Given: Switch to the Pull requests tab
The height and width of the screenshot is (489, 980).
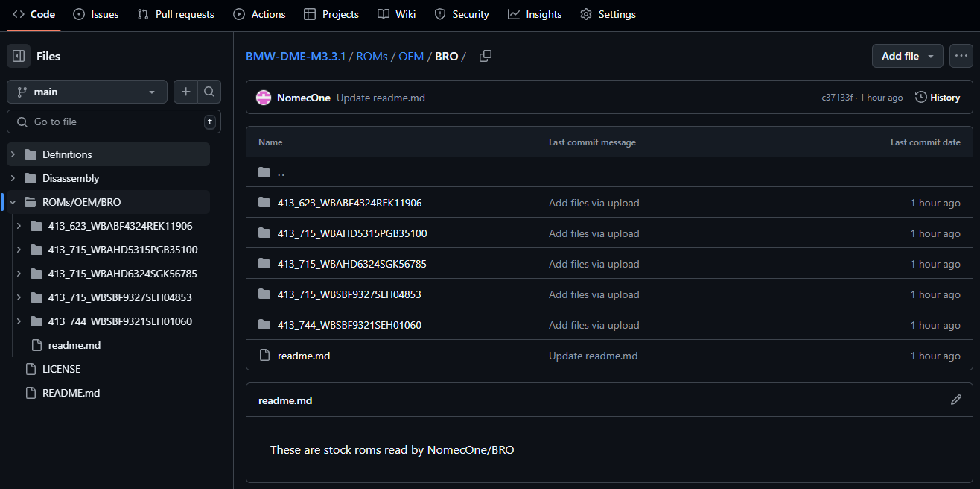Looking at the screenshot, I should (175, 13).
